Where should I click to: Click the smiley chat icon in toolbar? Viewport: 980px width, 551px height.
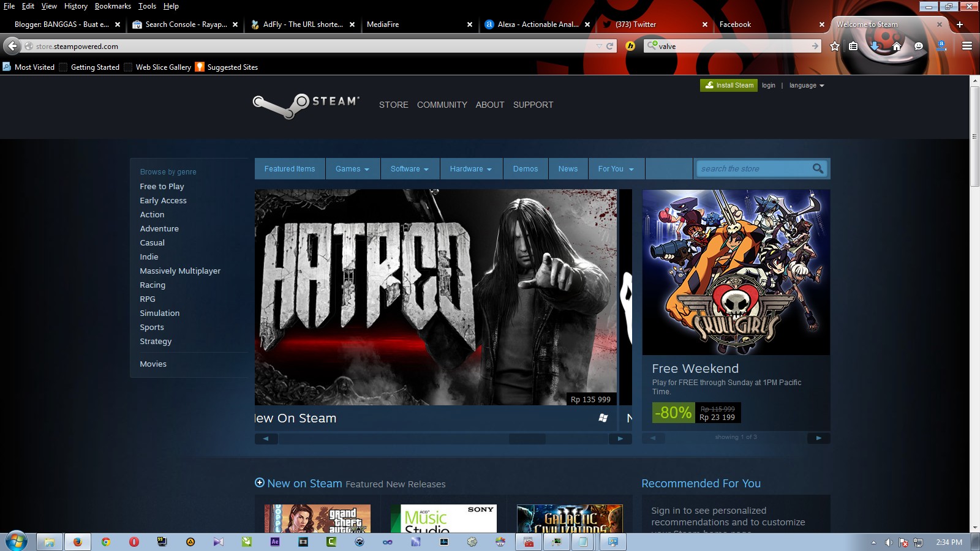[919, 46]
